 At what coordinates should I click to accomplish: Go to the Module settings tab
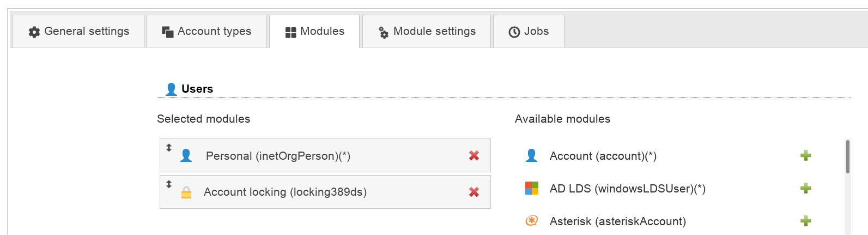pyautogui.click(x=427, y=32)
